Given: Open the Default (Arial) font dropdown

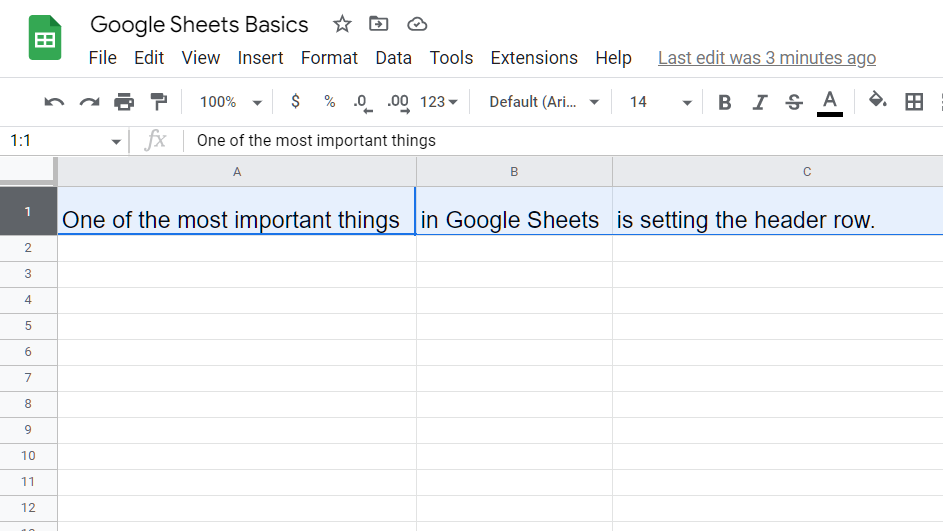Looking at the screenshot, I should tap(544, 102).
